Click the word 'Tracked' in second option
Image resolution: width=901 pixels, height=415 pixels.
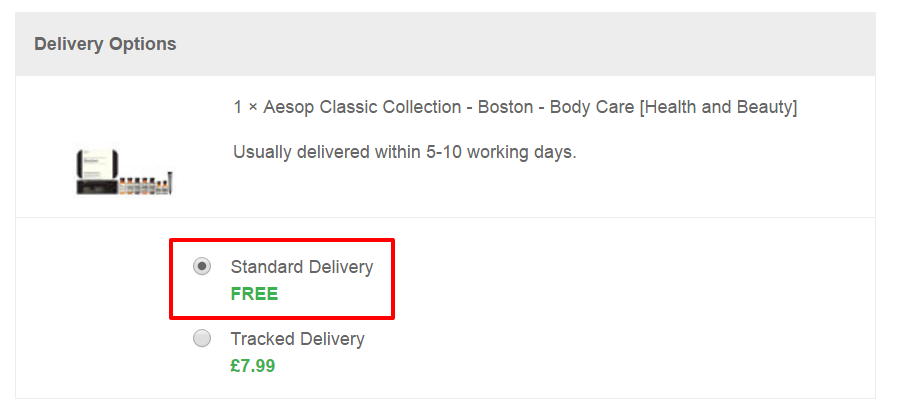point(262,339)
